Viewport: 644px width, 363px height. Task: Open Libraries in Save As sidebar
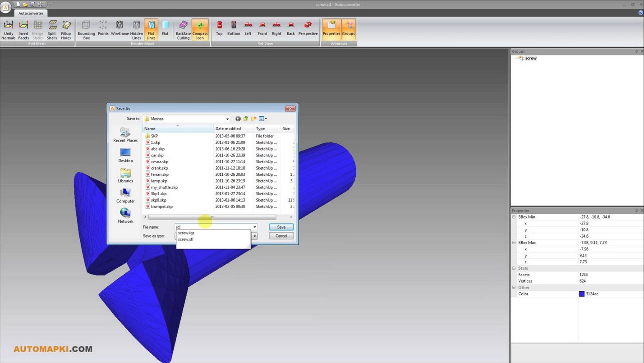pos(125,175)
